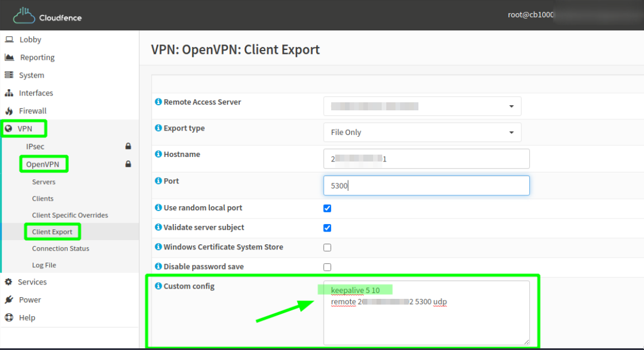Screen dimensions: 644x350
Task: Toggle the Validate server subject checkbox
Action: tap(327, 228)
